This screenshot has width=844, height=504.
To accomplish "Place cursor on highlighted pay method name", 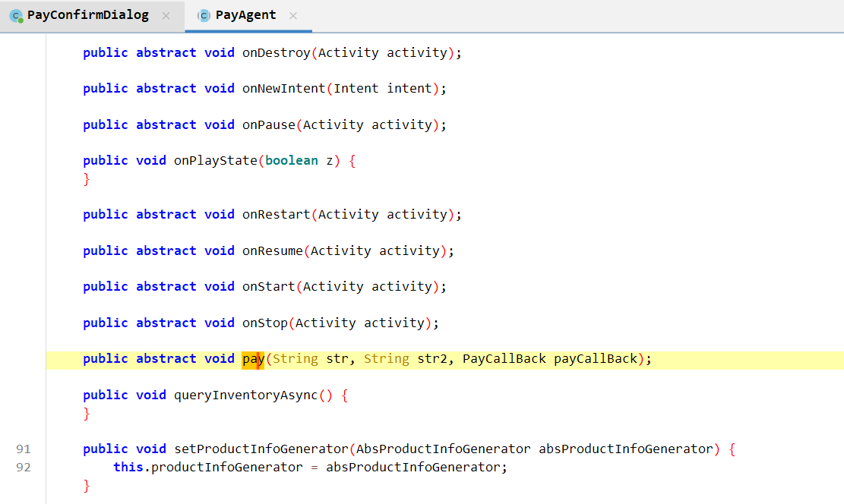I will [x=252, y=359].
